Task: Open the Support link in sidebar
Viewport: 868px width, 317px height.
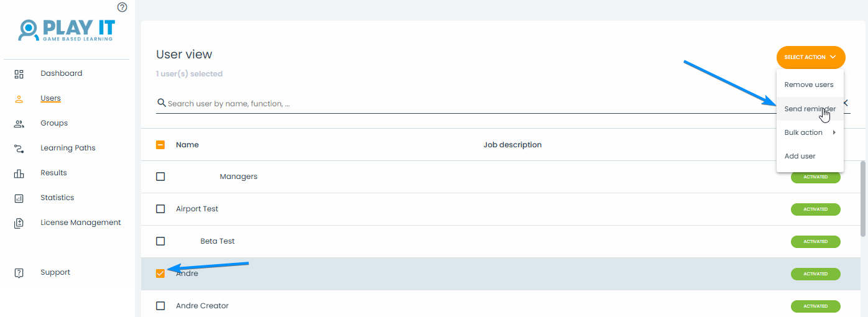Action: pos(55,272)
